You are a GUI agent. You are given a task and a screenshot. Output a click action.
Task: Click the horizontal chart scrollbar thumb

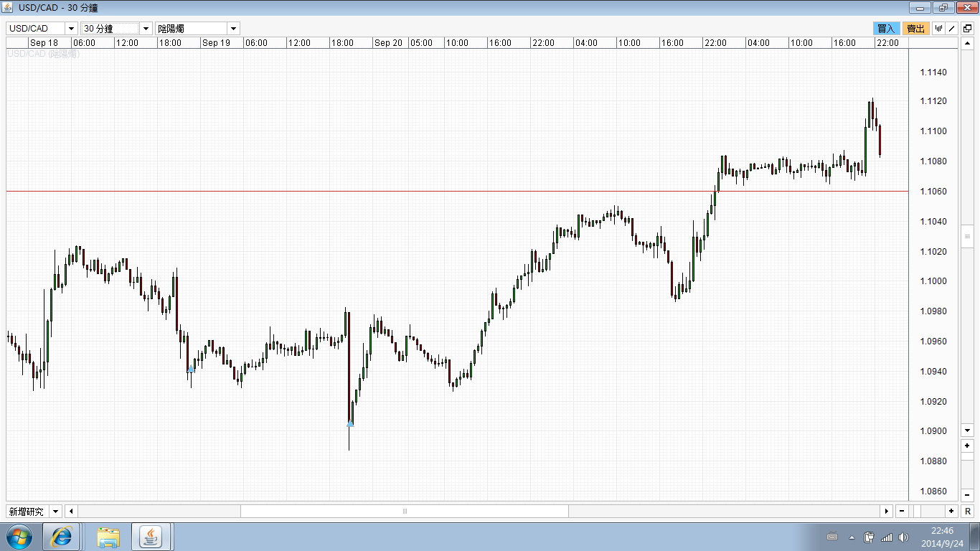coord(405,512)
